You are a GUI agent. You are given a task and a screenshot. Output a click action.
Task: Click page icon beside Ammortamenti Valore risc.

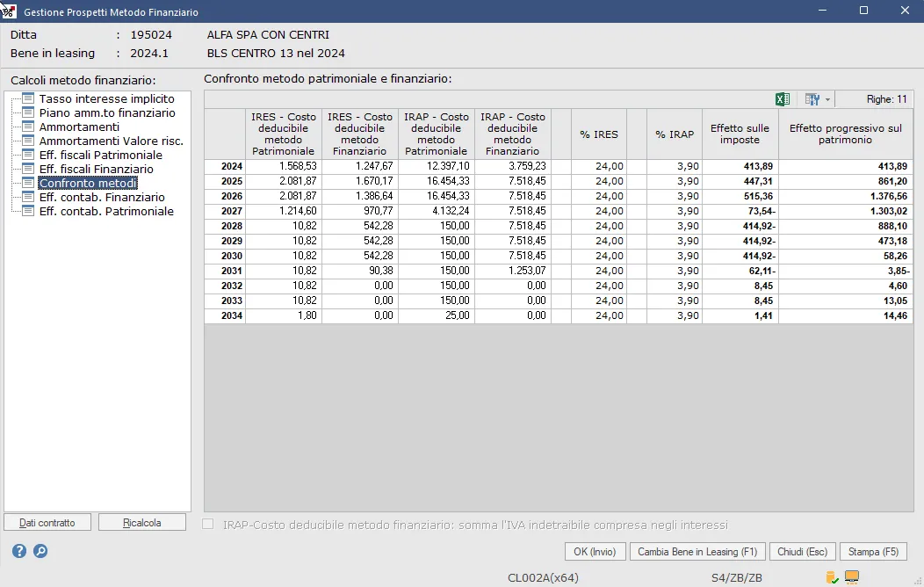point(28,141)
